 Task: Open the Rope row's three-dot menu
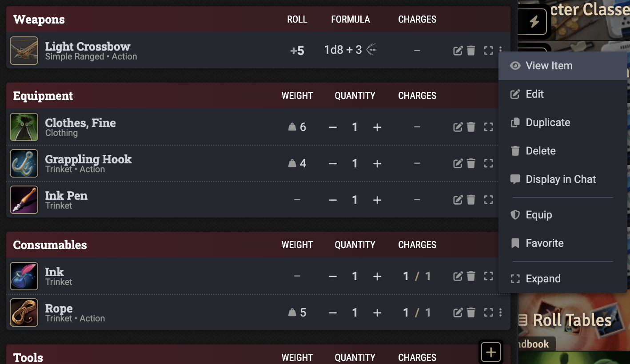(500, 313)
